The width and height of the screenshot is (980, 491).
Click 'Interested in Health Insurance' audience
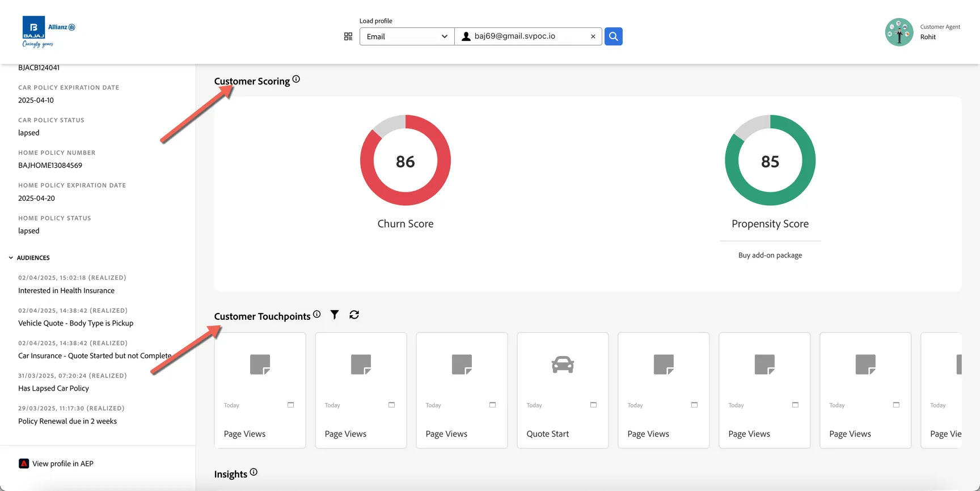(66, 291)
